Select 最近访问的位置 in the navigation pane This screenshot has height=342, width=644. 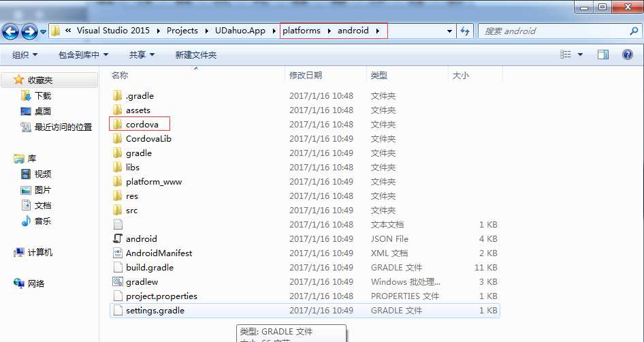click(63, 127)
